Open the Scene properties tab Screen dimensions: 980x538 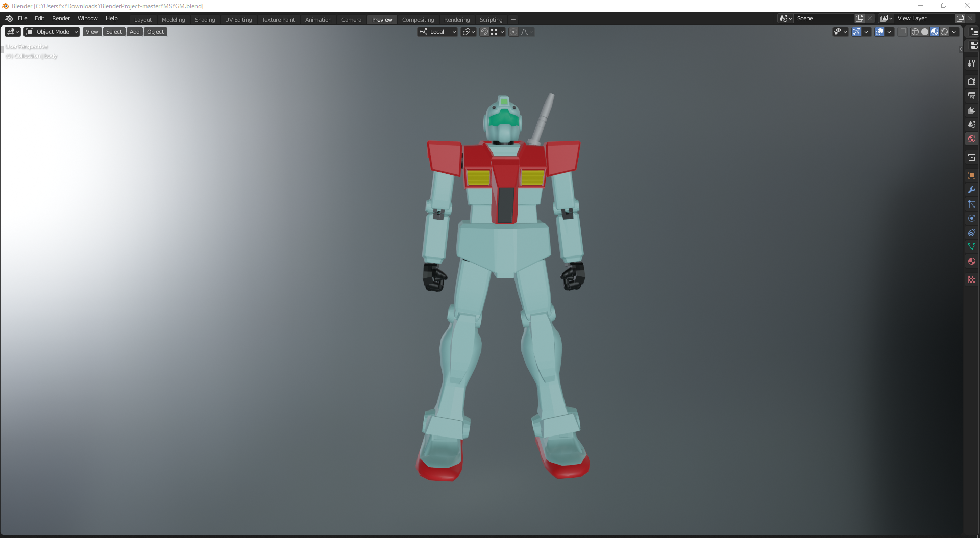(972, 124)
